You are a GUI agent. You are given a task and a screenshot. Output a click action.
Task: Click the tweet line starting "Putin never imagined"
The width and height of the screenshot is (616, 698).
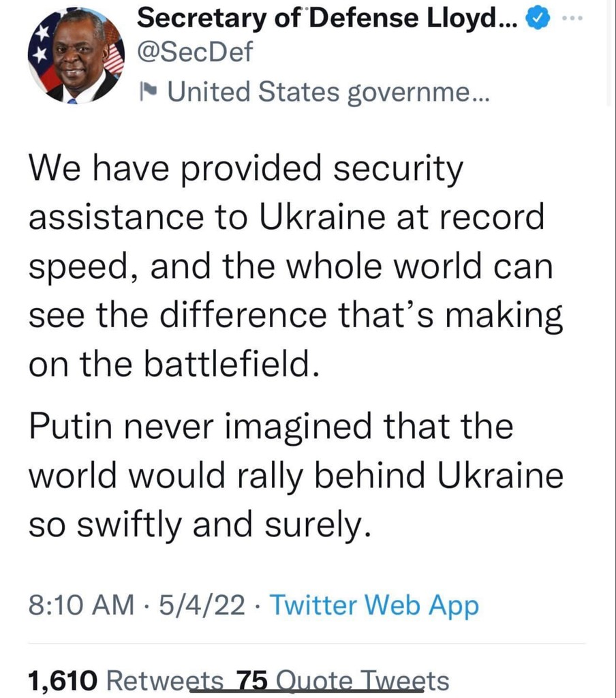[x=271, y=427]
